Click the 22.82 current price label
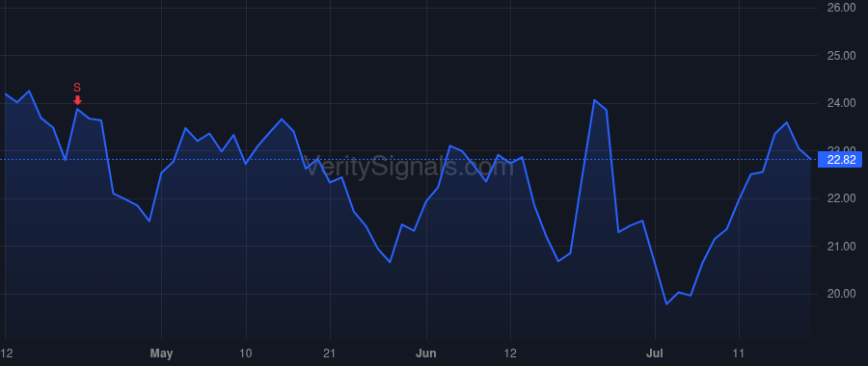This screenshot has height=366, width=868. pyautogui.click(x=840, y=160)
